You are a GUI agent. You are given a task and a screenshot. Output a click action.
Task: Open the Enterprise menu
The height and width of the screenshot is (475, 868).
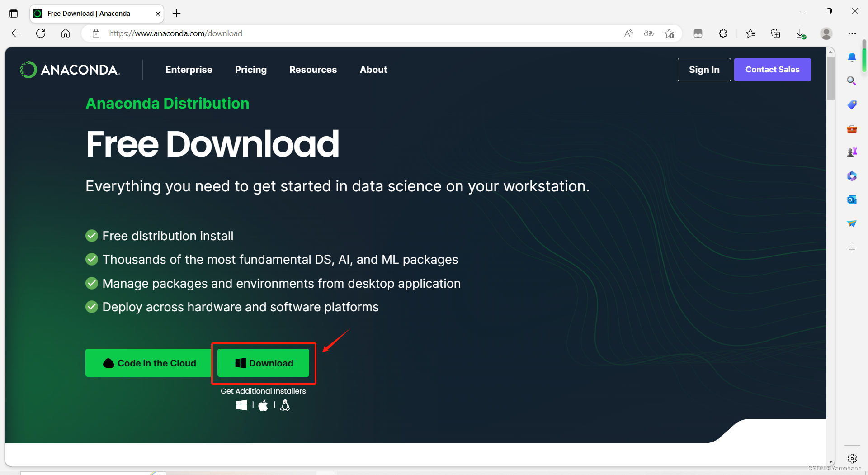(x=189, y=70)
